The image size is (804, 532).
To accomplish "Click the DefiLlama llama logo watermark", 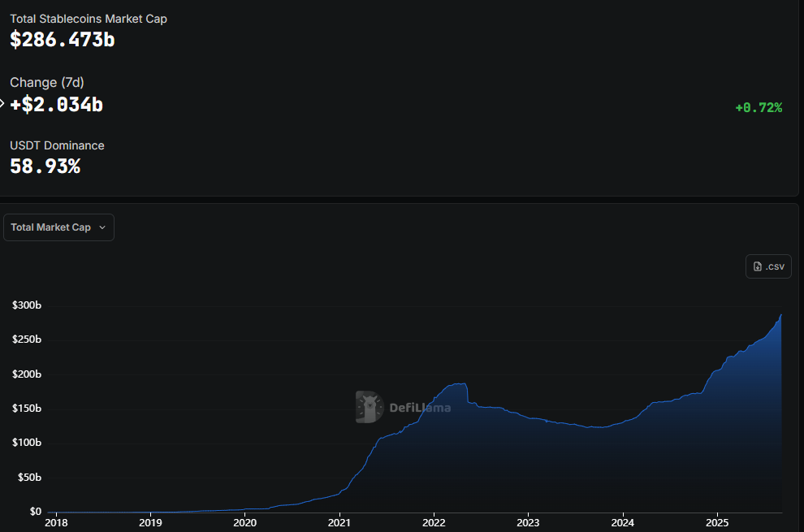I will (x=370, y=407).
